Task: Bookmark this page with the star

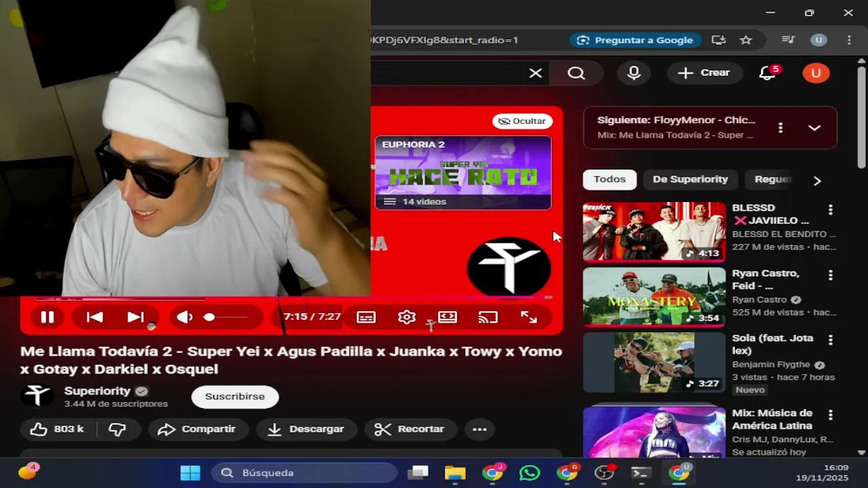Action: (746, 40)
